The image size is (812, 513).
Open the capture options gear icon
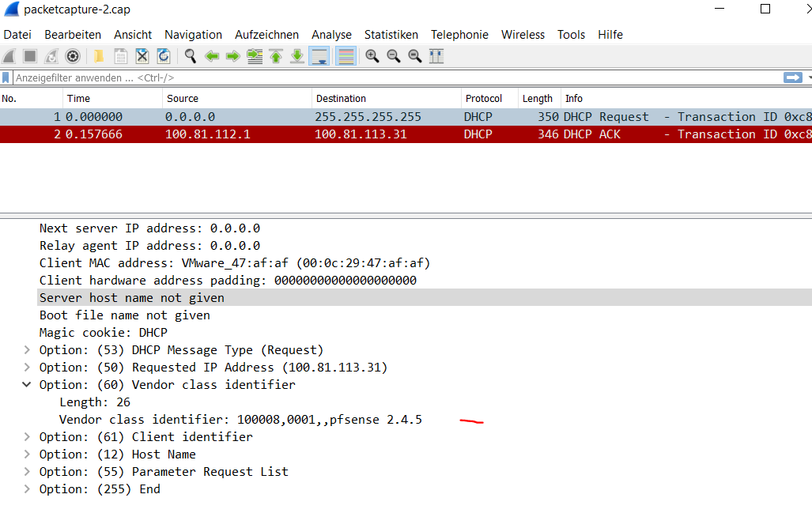click(73, 56)
